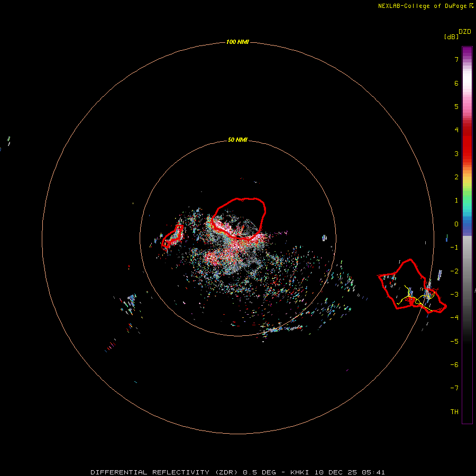This screenshot has width=476, height=476.
Task: Click the 7 dB label on color scale
Action: tap(456, 59)
